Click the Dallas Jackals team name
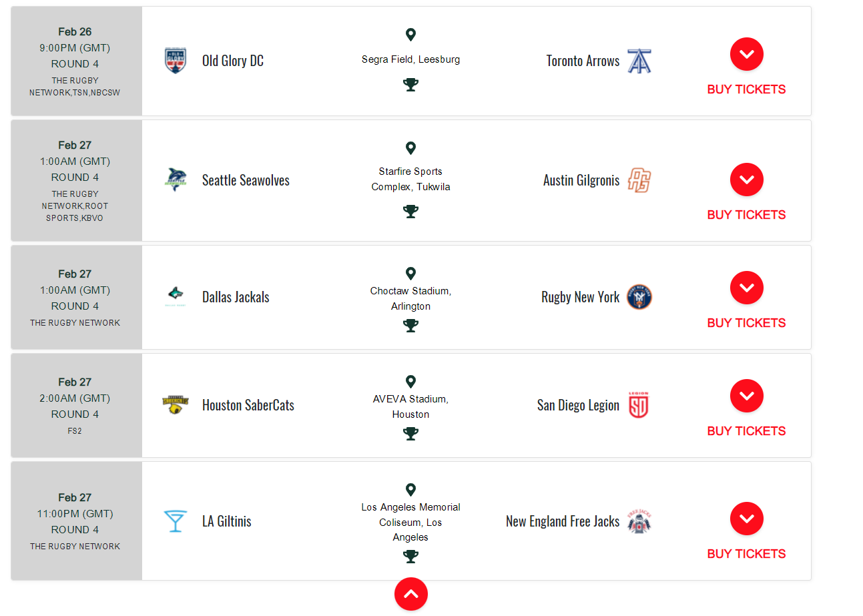Image resolution: width=863 pixels, height=616 pixels. 236,297
